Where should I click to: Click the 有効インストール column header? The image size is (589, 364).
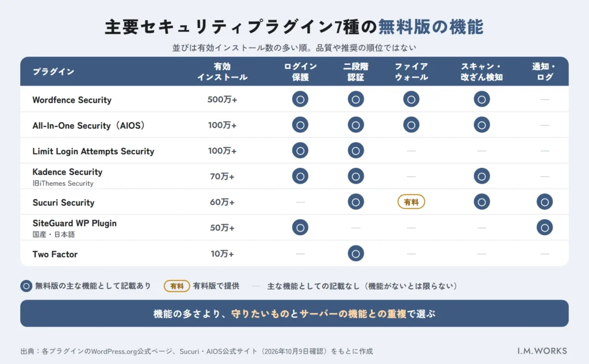pyautogui.click(x=223, y=71)
